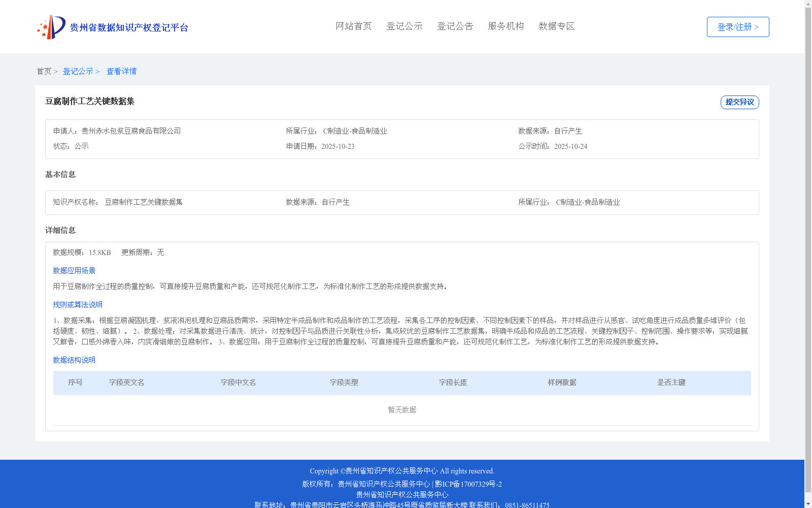This screenshot has width=812, height=508.
Task: Click 更新周期 value 无
Action: [x=160, y=252]
